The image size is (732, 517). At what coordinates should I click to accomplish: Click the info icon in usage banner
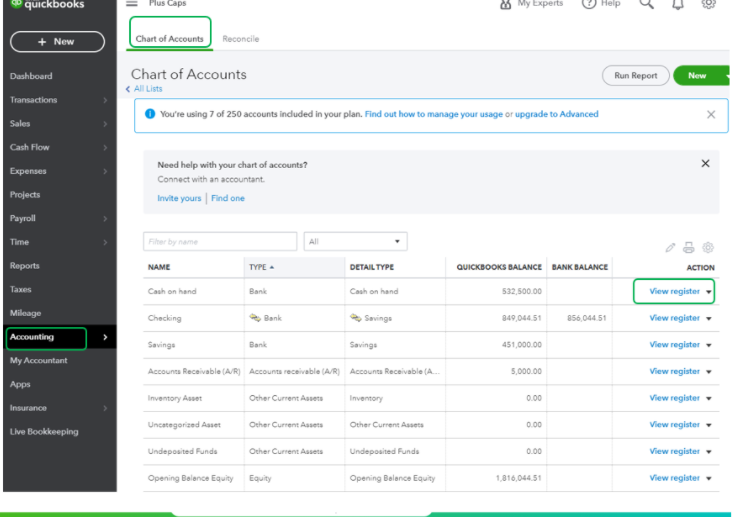point(150,114)
